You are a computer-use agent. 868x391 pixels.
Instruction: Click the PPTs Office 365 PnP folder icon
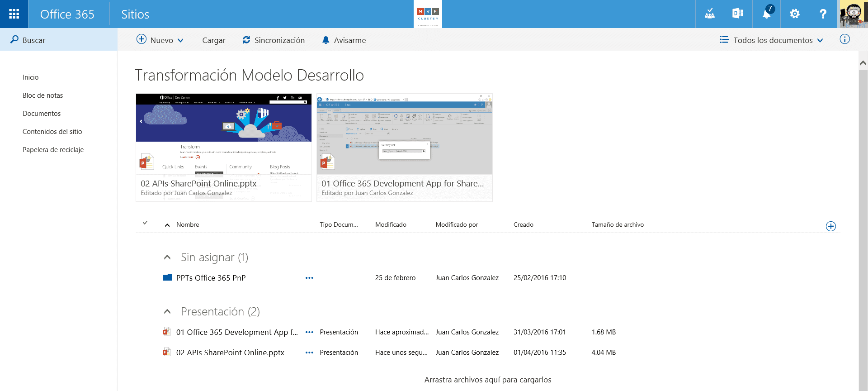pyautogui.click(x=167, y=277)
